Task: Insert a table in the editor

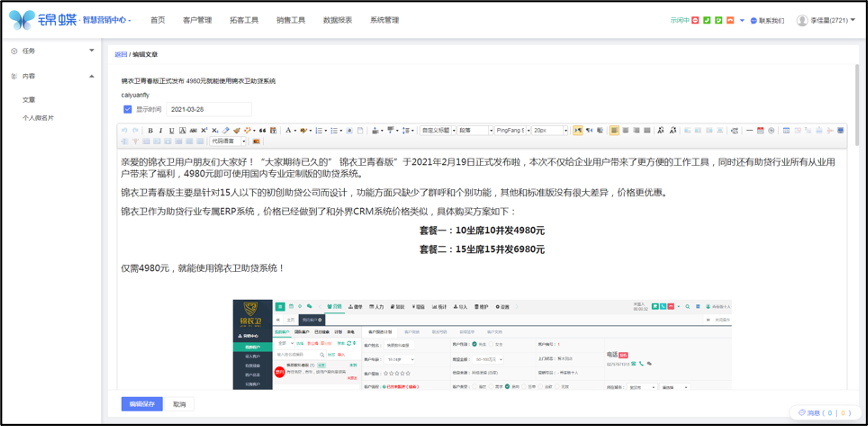Action: (786, 130)
